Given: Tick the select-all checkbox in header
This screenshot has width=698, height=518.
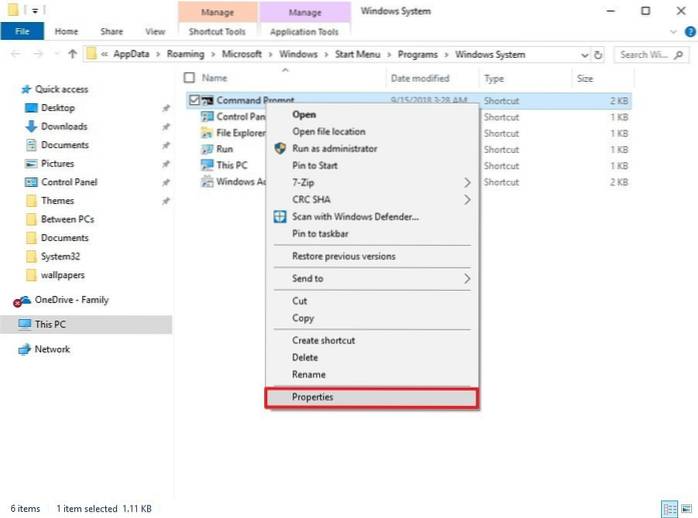Looking at the screenshot, I should 190,77.
